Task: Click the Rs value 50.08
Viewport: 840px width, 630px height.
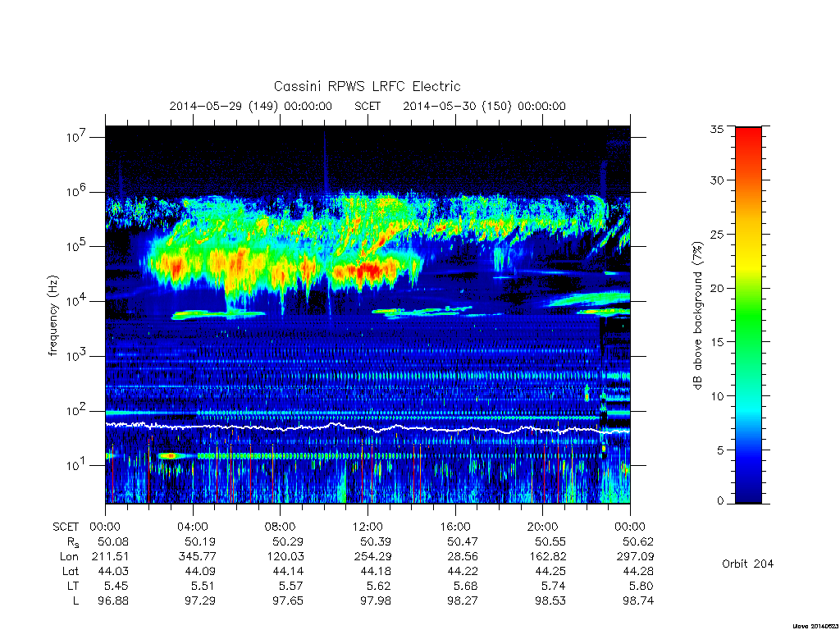Action: tap(113, 541)
